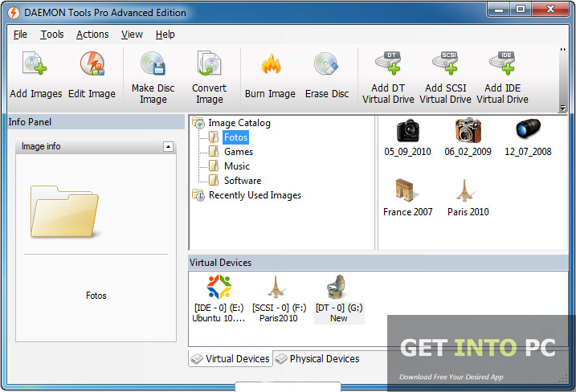Close the DAEMON Tools window
The width and height of the screenshot is (576, 392).
pyautogui.click(x=550, y=9)
